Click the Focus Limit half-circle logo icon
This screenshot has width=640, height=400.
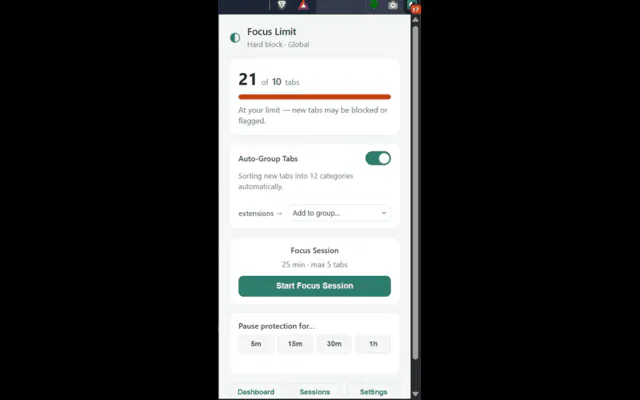click(x=235, y=38)
